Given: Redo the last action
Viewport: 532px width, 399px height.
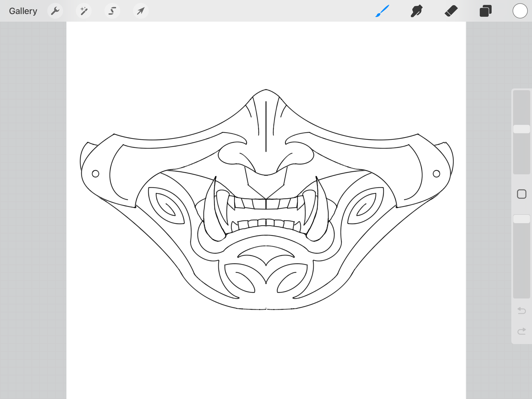Looking at the screenshot, I should click(x=522, y=331).
